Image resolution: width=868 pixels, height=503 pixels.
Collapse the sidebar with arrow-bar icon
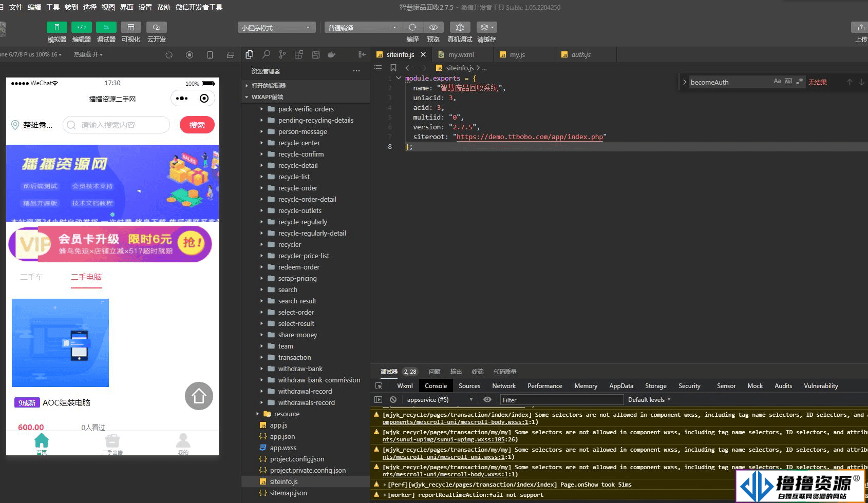click(362, 54)
